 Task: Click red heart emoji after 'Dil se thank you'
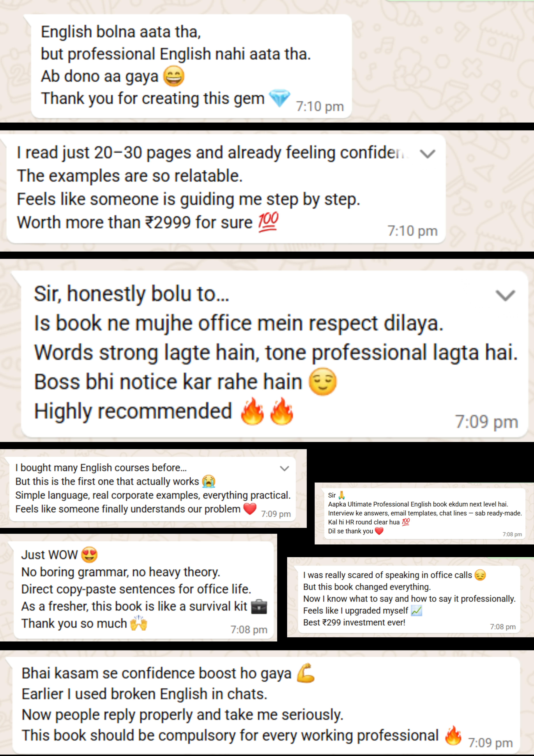(379, 531)
